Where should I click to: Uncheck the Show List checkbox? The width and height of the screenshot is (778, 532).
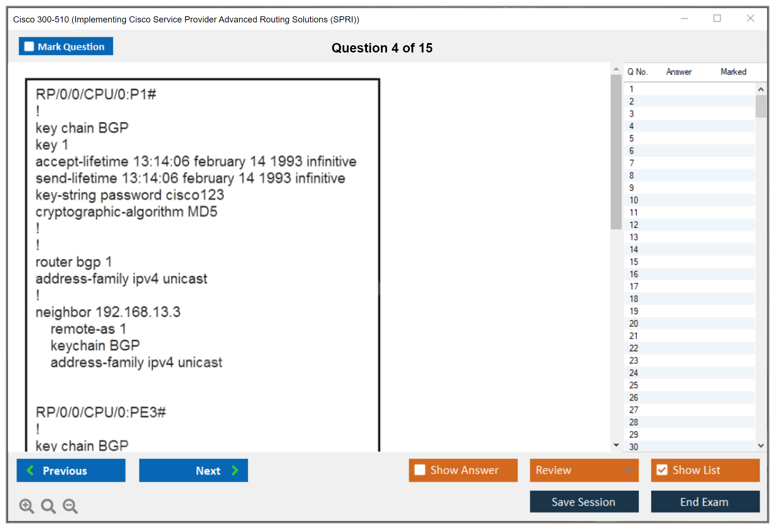[x=662, y=470]
